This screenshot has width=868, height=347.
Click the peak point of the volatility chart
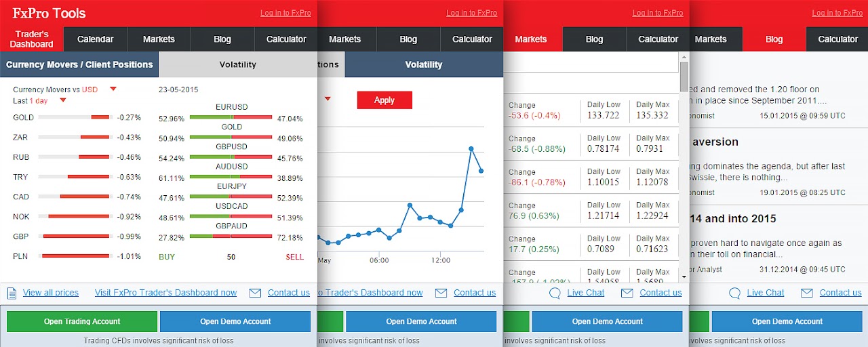click(x=471, y=148)
